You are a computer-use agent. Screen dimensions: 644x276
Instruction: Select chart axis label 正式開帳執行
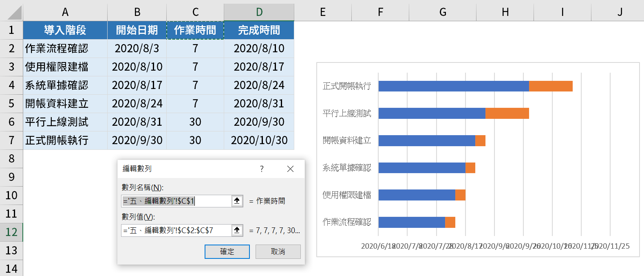pos(347,86)
